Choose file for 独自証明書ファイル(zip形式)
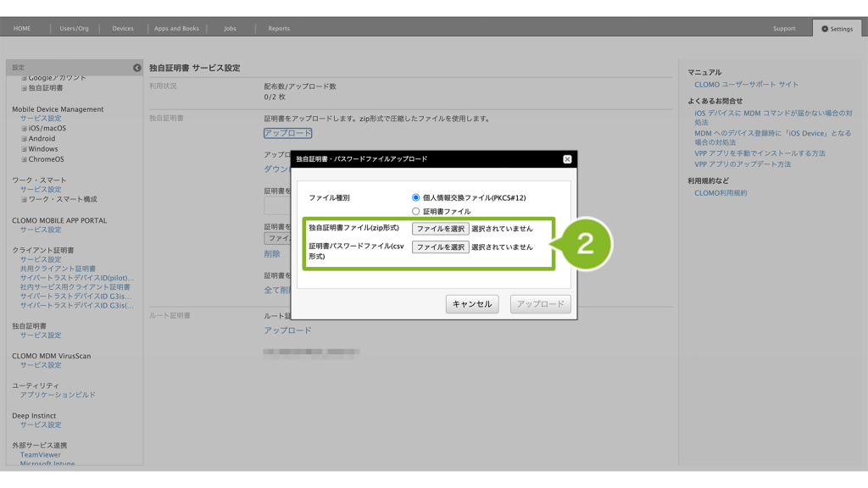Viewport: 868px width, 488px height. coord(440,229)
